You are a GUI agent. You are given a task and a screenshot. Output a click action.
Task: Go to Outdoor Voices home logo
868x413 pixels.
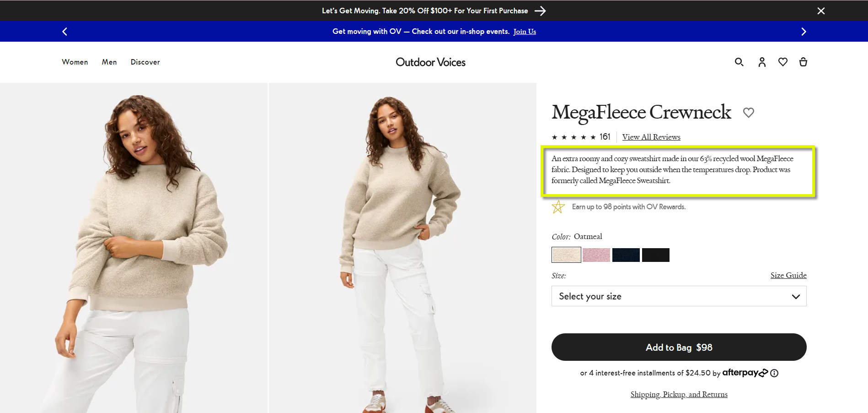click(x=430, y=62)
